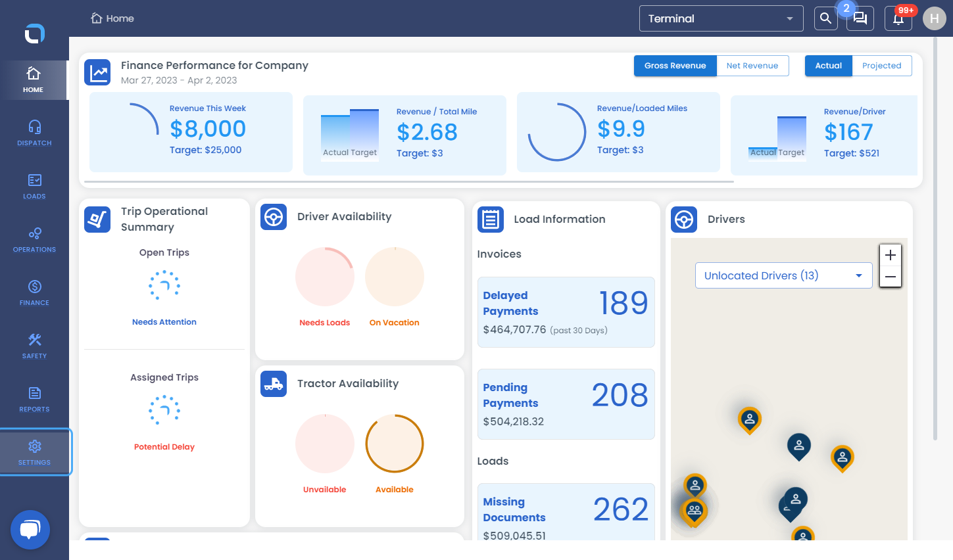Open the live chat support bubble
This screenshot has height=560, width=953.
click(x=30, y=529)
